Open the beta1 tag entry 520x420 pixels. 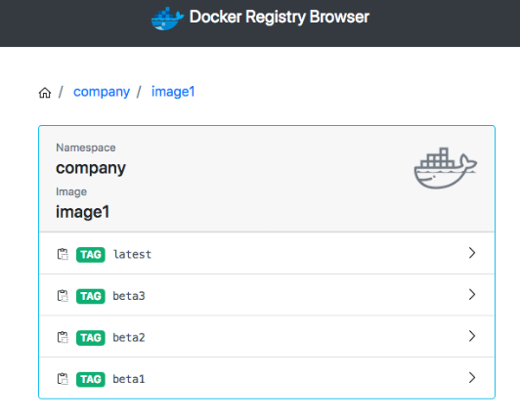coord(267,378)
